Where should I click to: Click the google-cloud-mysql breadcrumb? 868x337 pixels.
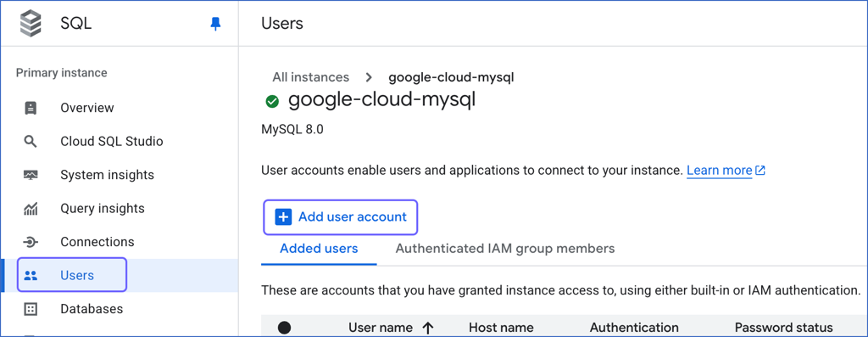(451, 77)
